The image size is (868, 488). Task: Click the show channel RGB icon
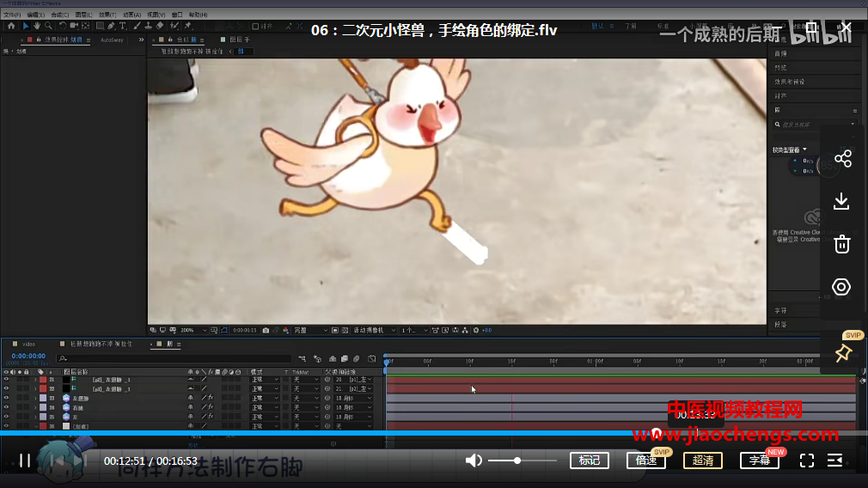click(285, 330)
